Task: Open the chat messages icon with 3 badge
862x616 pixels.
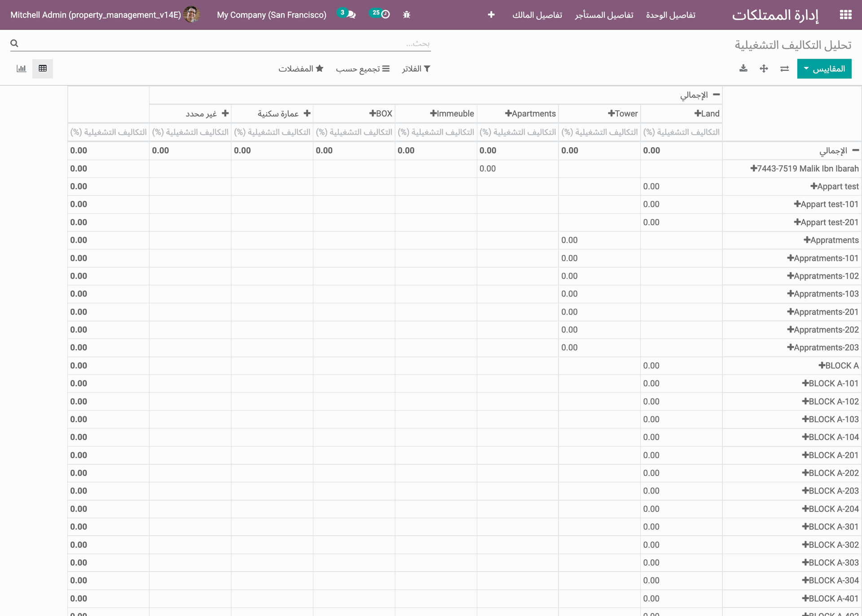Action: pos(347,14)
